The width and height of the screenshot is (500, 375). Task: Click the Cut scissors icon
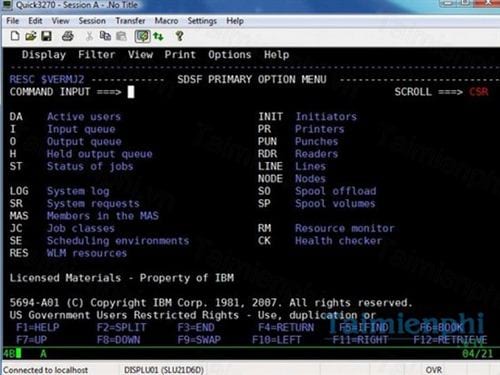click(89, 36)
